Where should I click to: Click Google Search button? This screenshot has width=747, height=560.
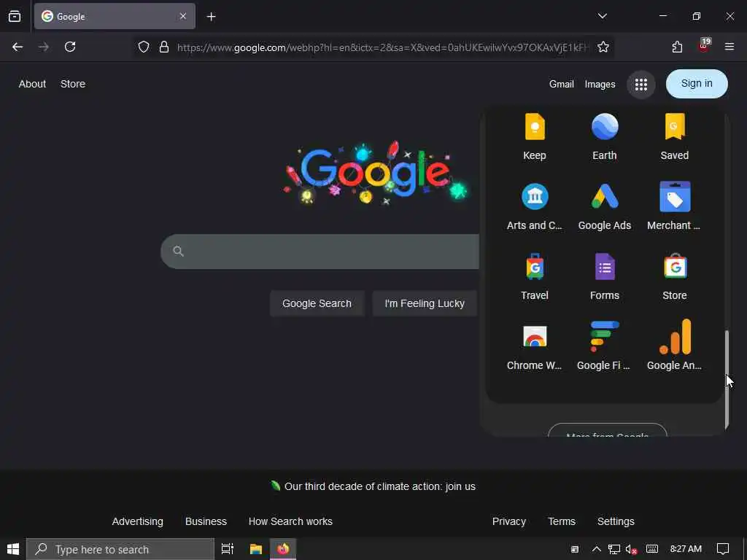pos(317,303)
